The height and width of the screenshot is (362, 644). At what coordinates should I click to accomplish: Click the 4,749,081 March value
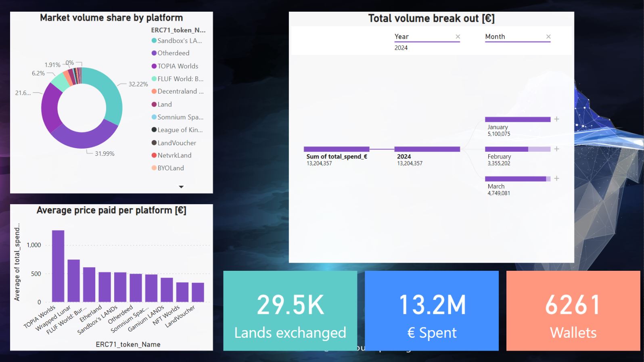point(499,193)
